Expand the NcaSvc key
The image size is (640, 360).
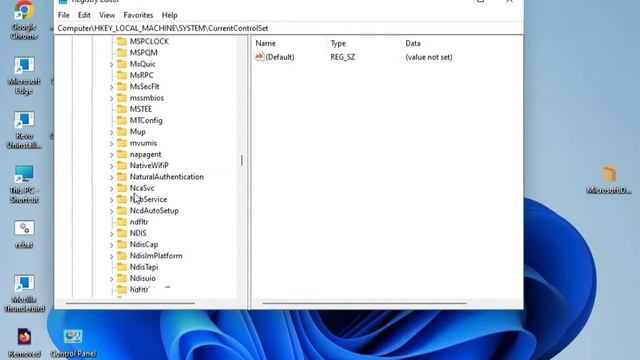coord(111,189)
